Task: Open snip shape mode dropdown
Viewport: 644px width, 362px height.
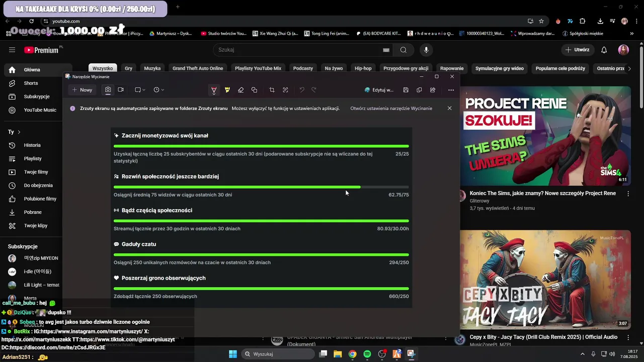Action: 140,90
